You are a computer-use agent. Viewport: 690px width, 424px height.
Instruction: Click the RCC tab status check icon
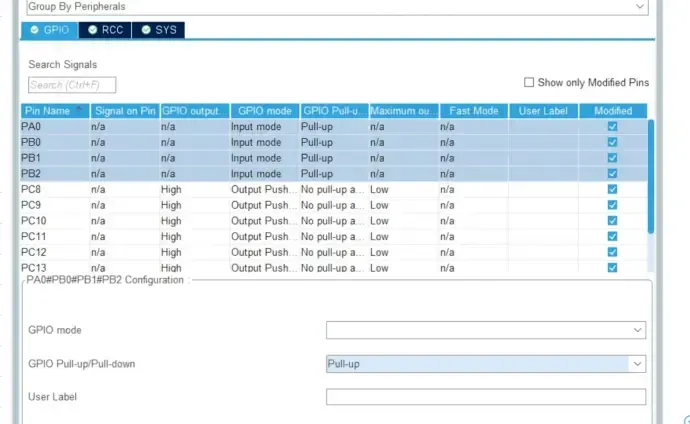(x=92, y=30)
